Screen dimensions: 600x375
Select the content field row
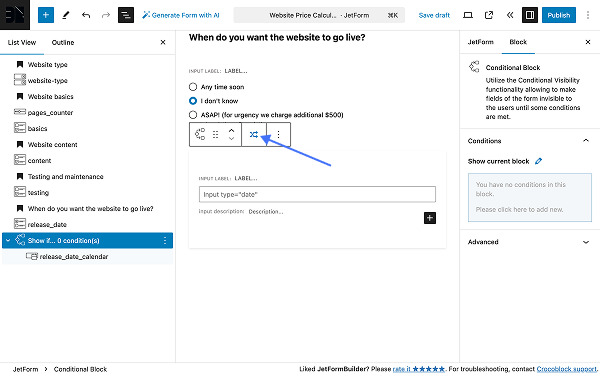tap(88, 161)
